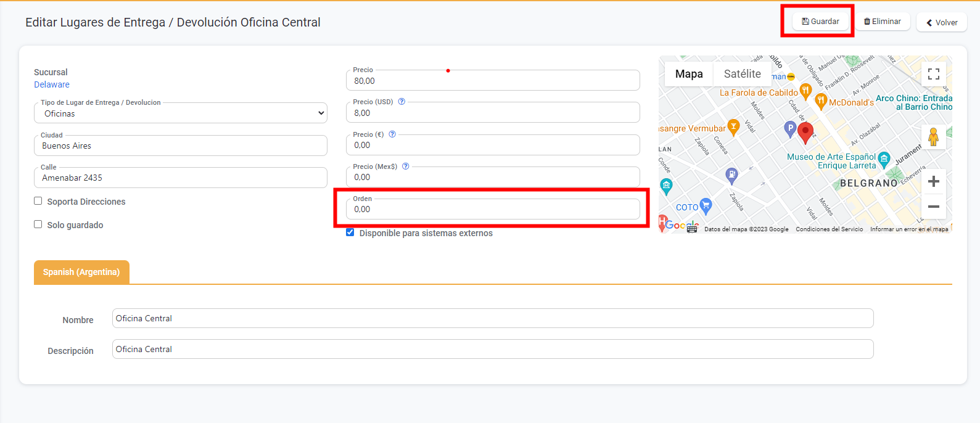The height and width of the screenshot is (423, 980).
Task: Uncheck Disponible para sistemas externos
Action: pyautogui.click(x=350, y=232)
